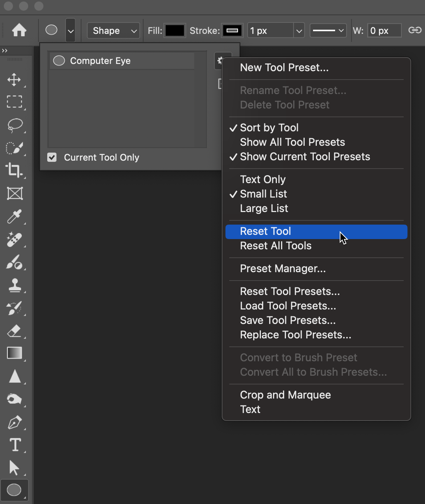Image resolution: width=425 pixels, height=504 pixels.
Task: Switch presets to Large List view
Action: click(x=264, y=208)
